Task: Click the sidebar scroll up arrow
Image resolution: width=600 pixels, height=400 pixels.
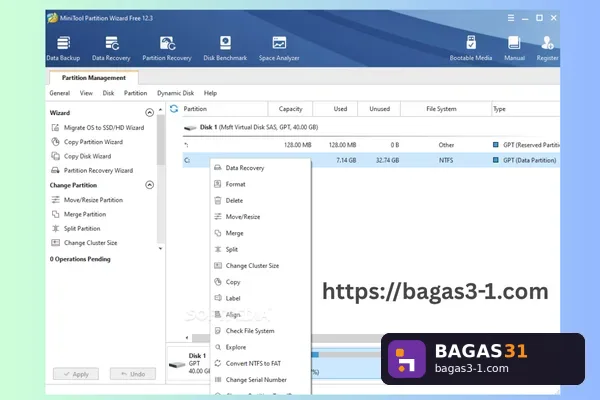Action: point(161,110)
